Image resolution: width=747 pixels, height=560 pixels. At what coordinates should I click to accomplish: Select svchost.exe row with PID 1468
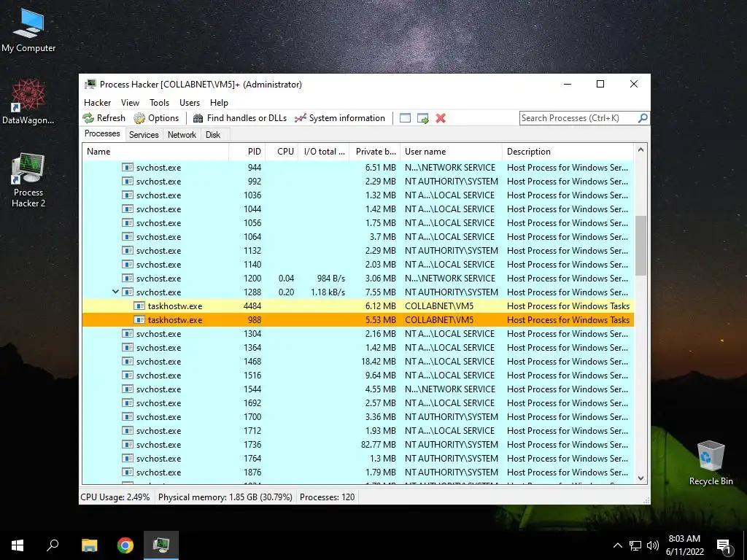pyautogui.click(x=357, y=361)
